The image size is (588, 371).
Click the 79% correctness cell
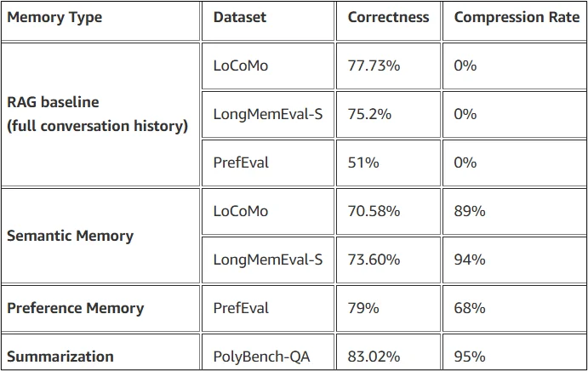pyautogui.click(x=363, y=308)
